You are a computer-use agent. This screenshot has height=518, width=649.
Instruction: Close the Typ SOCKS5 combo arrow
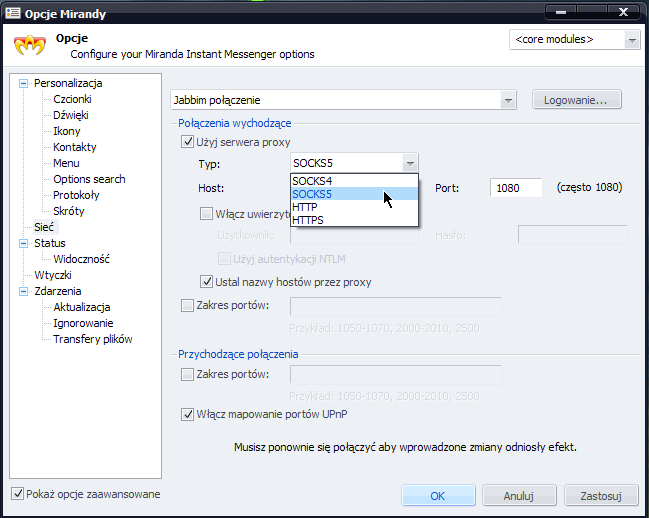tap(410, 163)
